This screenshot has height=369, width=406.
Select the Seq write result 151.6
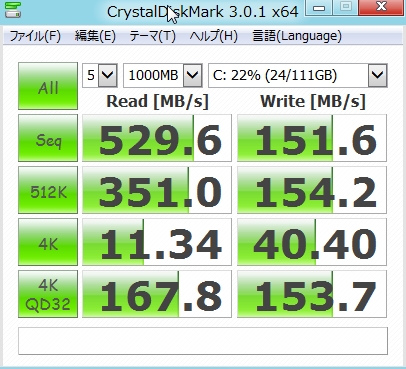[x=312, y=138]
